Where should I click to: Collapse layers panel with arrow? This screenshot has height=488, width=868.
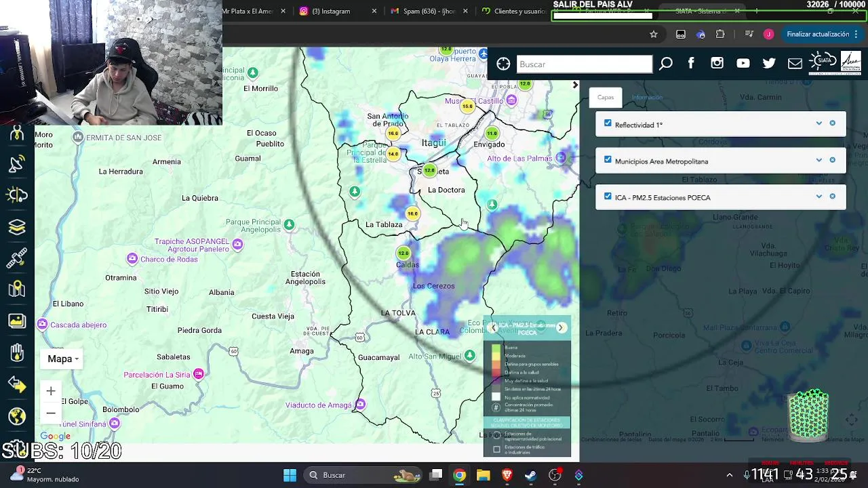click(x=575, y=85)
